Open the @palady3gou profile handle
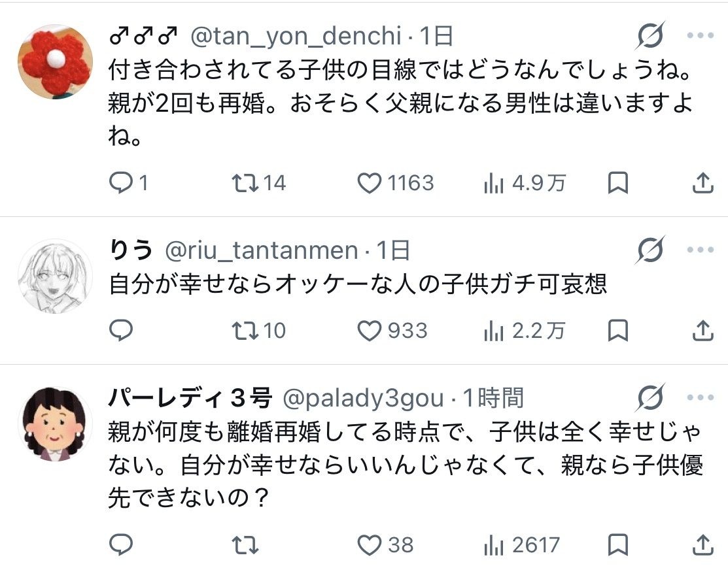 tap(363, 398)
